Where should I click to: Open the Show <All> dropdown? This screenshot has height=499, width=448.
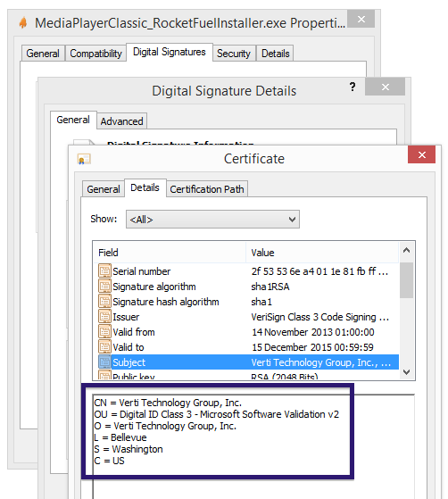click(x=212, y=220)
